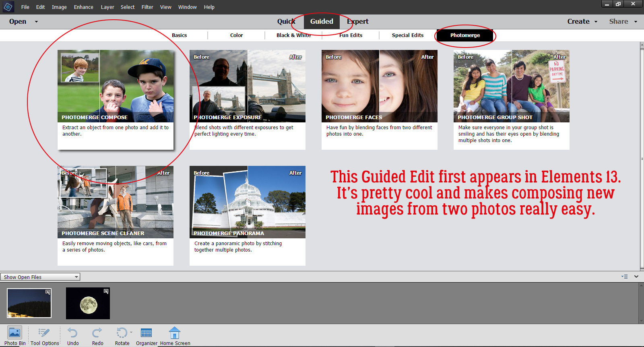Switch to Guided edit mode
This screenshot has width=644, height=347.
point(322,22)
